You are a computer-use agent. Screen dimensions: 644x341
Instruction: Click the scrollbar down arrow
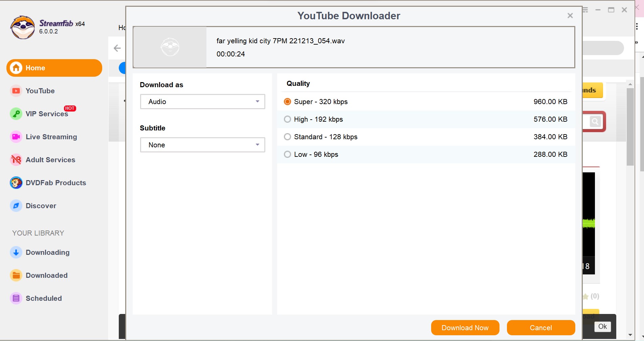tap(630, 335)
